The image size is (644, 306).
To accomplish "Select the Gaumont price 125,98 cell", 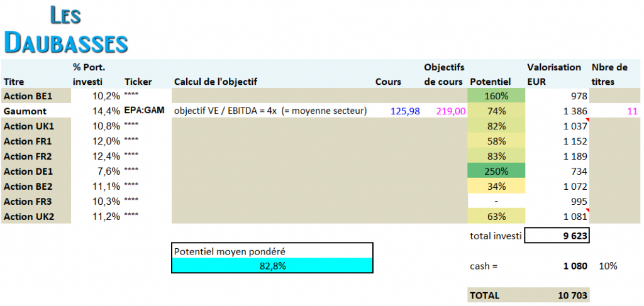I will (404, 111).
